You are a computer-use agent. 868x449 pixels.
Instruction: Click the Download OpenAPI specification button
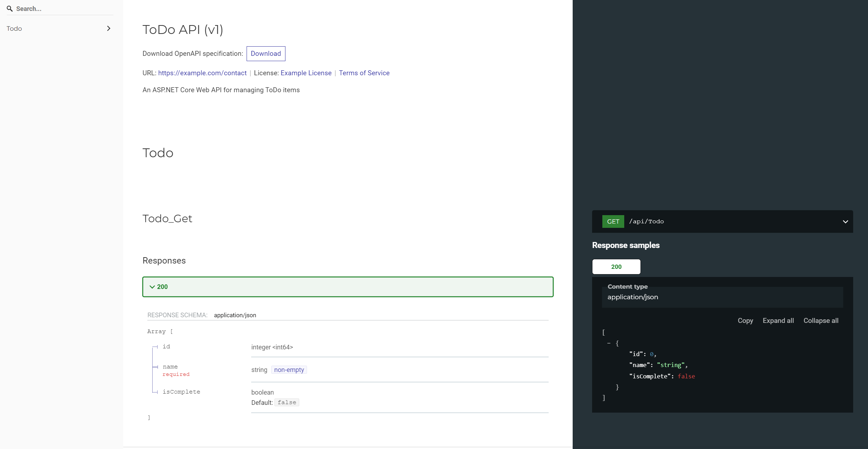[266, 53]
